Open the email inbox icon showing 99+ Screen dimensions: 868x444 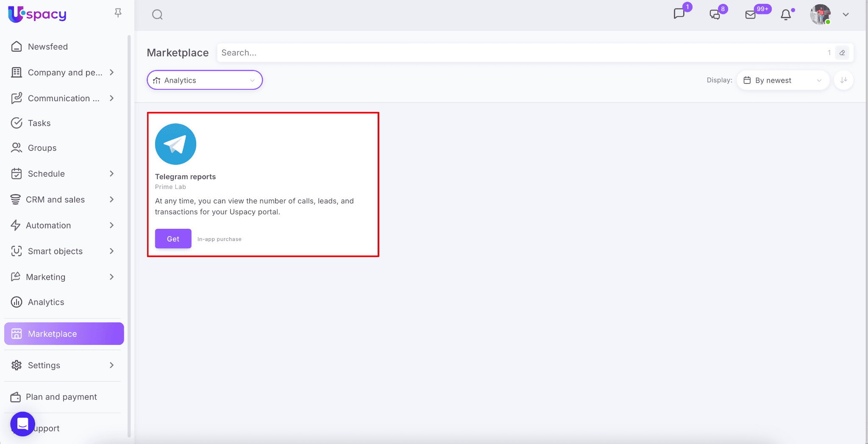pyautogui.click(x=751, y=15)
